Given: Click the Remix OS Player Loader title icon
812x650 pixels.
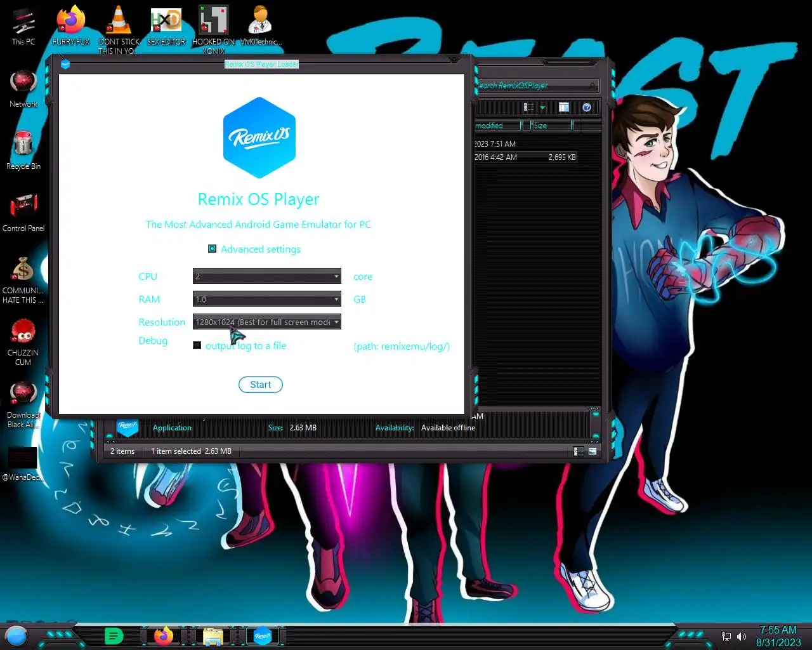Looking at the screenshot, I should 65,64.
